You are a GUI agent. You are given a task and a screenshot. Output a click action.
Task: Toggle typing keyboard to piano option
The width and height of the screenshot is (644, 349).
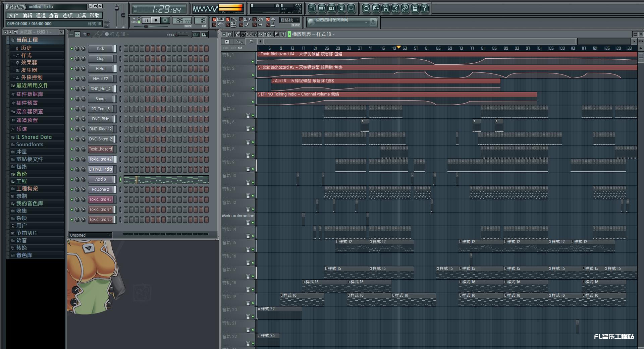pyautogui.click(x=214, y=19)
